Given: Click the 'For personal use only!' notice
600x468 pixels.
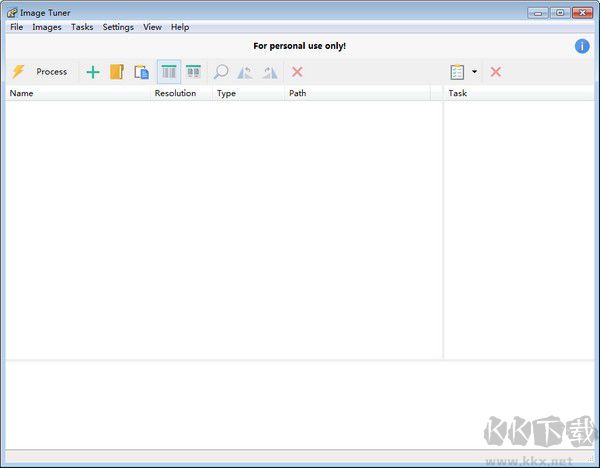Looking at the screenshot, I should [x=300, y=46].
